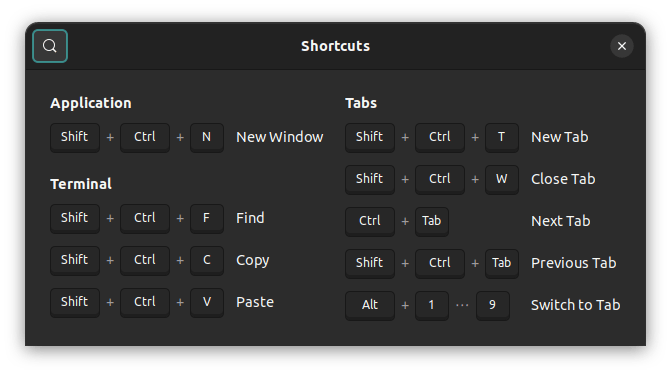Click the Tab key cap for Next Tab

tap(432, 221)
